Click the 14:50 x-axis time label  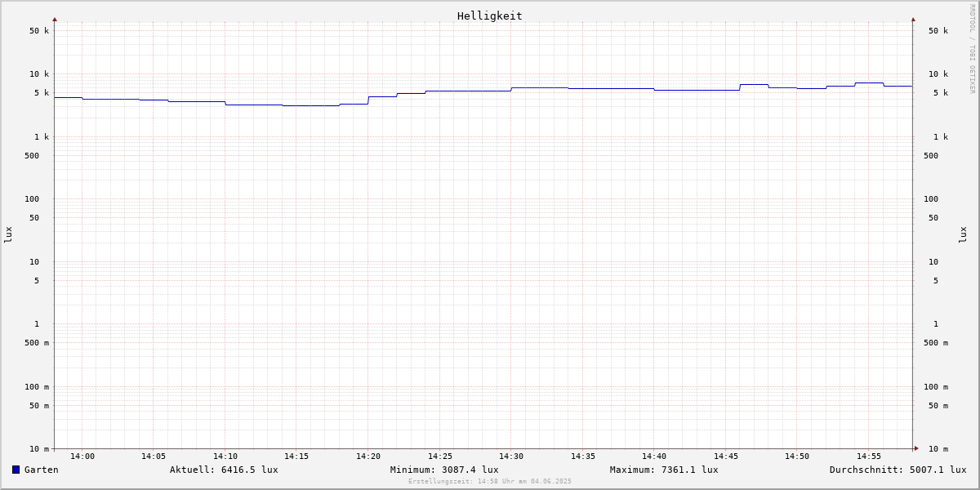click(797, 457)
